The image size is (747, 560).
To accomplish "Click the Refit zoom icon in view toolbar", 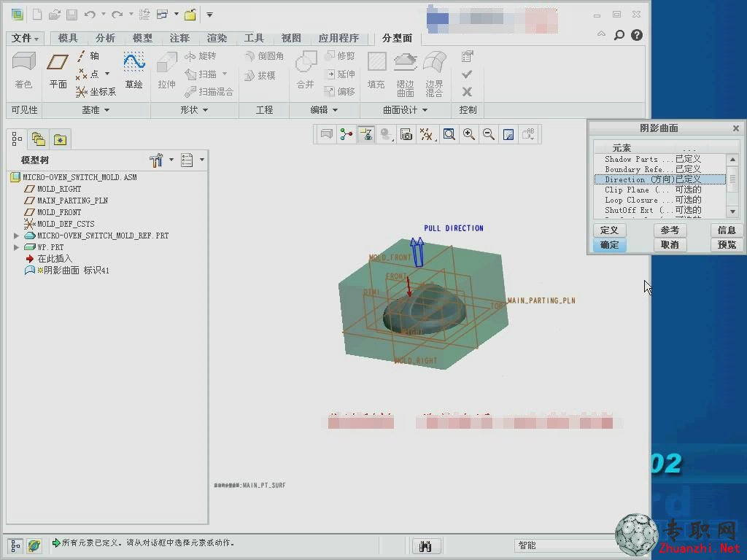I will [x=449, y=134].
